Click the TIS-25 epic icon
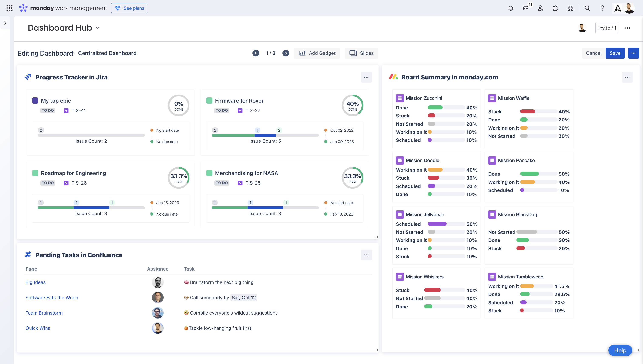643x364 pixels. click(240, 183)
